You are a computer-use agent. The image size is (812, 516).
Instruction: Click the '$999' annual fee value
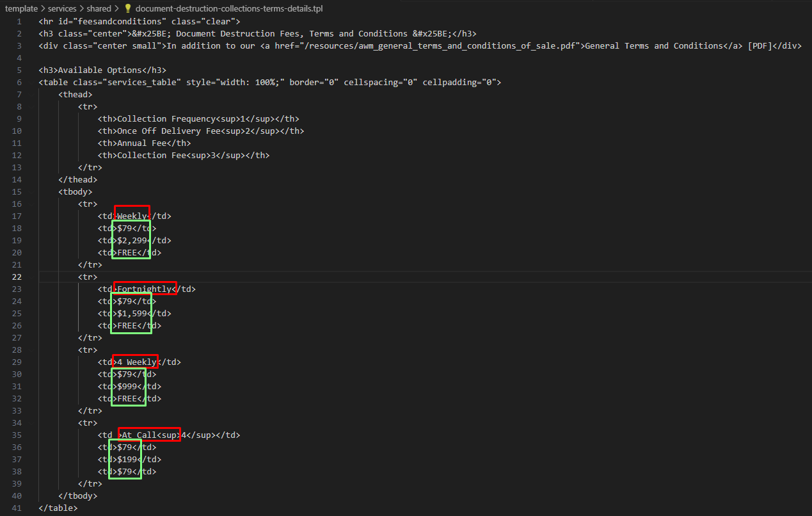[127, 386]
